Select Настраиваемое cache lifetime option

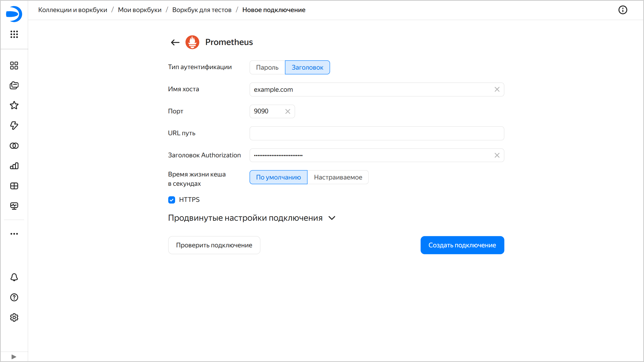point(338,177)
